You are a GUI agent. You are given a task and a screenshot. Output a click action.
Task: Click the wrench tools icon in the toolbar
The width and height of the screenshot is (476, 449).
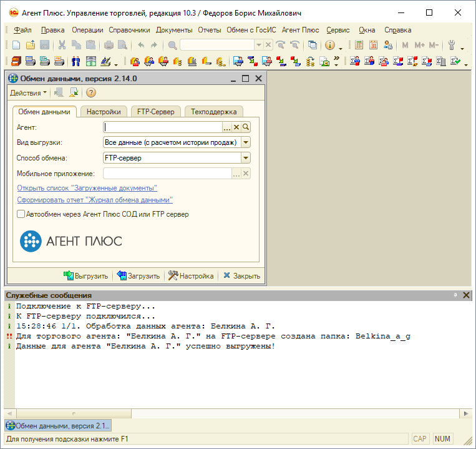click(452, 45)
